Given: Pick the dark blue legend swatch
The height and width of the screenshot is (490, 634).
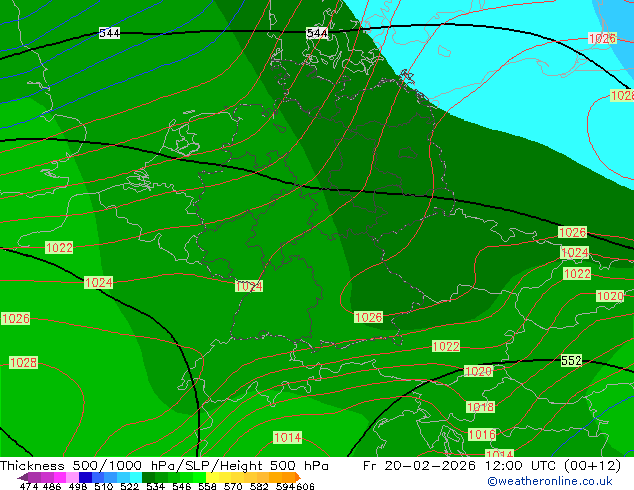Looking at the screenshot, I should [x=85, y=477].
